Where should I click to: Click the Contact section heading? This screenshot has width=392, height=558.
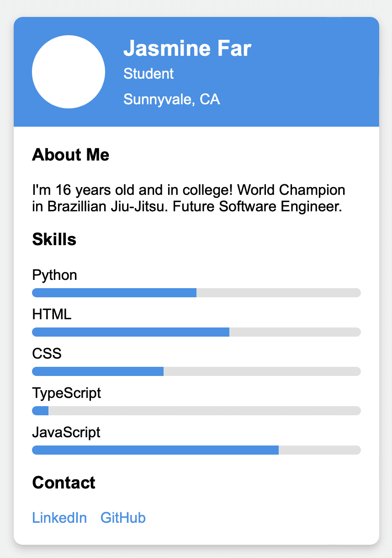coord(64,483)
